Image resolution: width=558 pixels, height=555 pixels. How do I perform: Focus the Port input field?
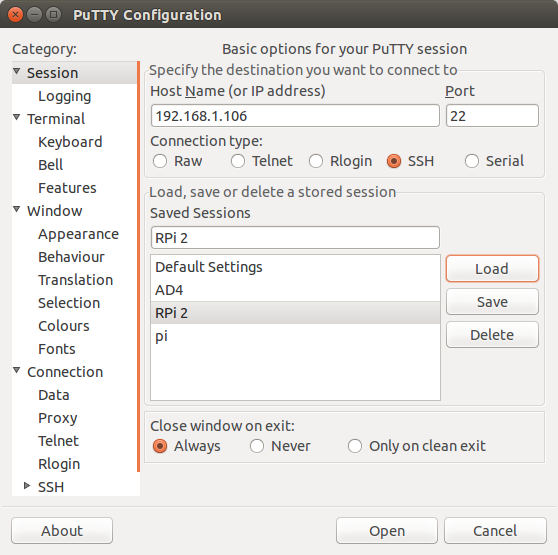493,116
